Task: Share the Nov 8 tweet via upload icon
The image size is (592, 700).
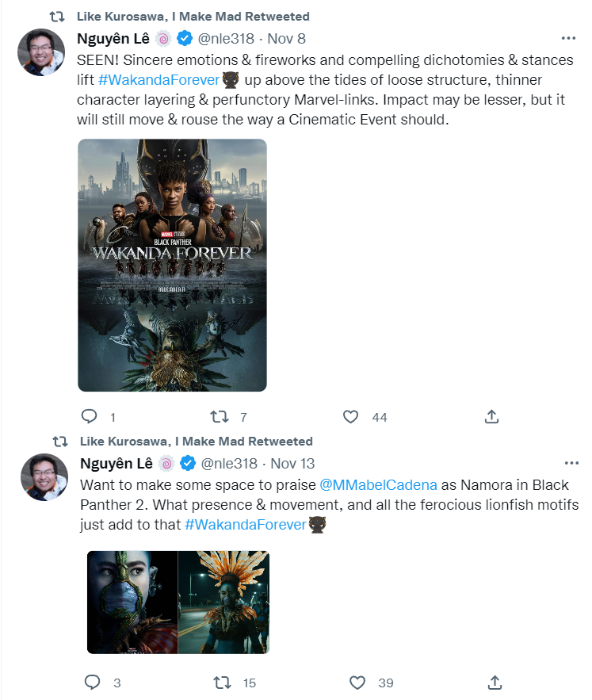Action: coord(491,416)
